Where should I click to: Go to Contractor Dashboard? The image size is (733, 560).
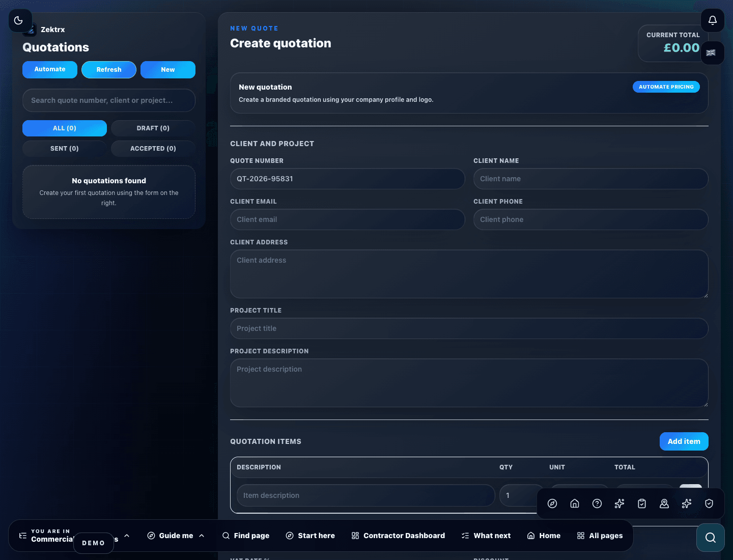click(398, 536)
